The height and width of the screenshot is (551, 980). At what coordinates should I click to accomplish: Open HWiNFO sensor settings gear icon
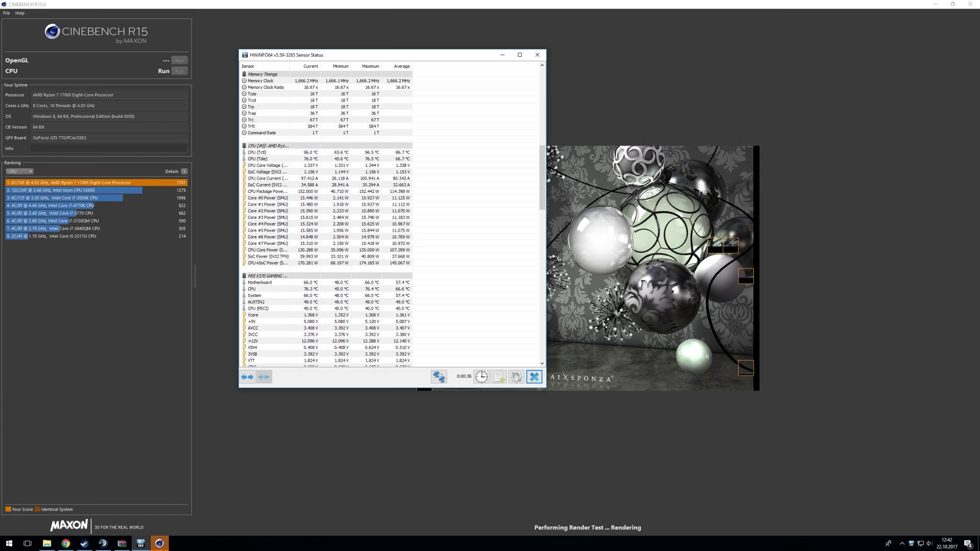click(x=517, y=377)
